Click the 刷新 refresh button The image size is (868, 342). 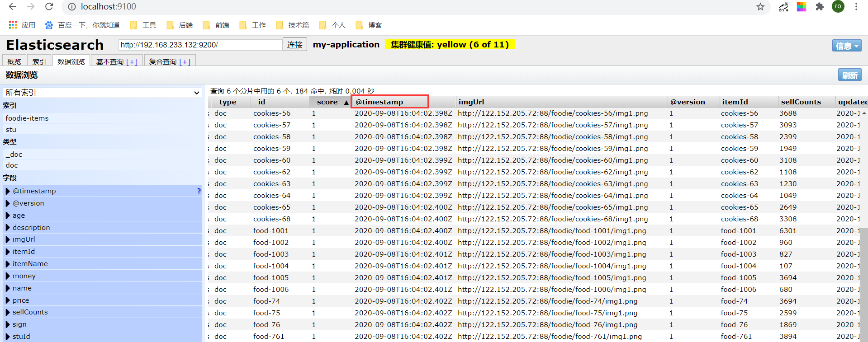click(850, 75)
